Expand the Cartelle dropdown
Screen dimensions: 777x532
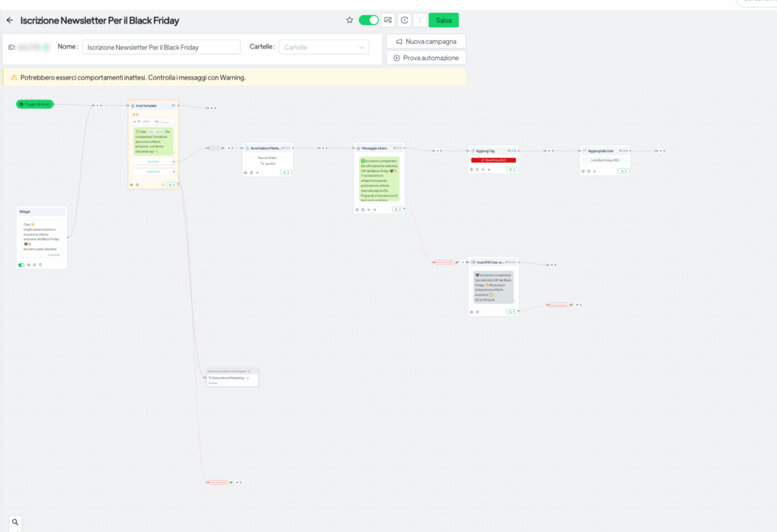[x=324, y=47]
